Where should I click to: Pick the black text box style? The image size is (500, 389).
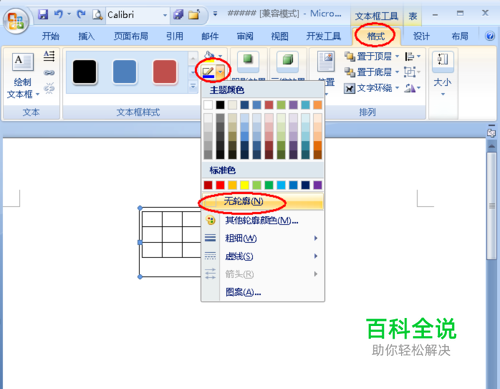click(x=85, y=72)
